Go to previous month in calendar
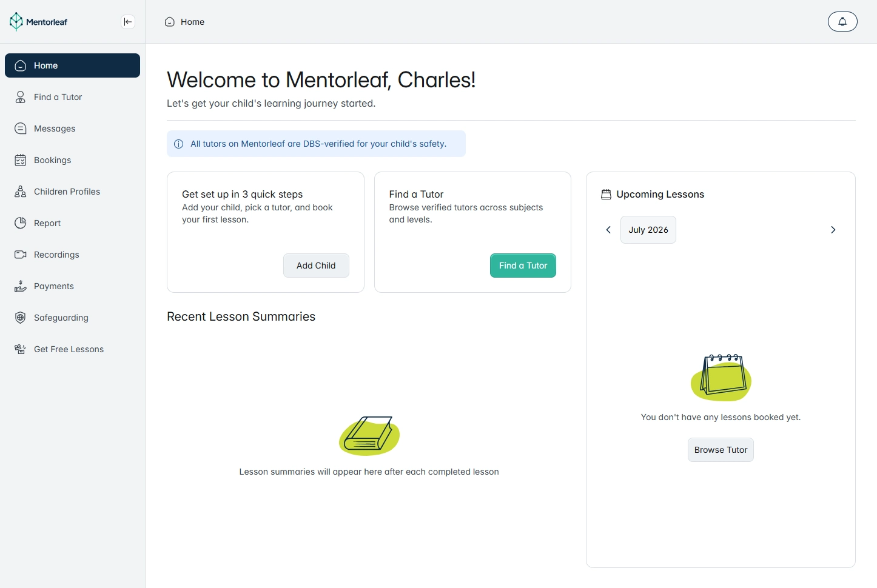The width and height of the screenshot is (877, 588). (608, 230)
